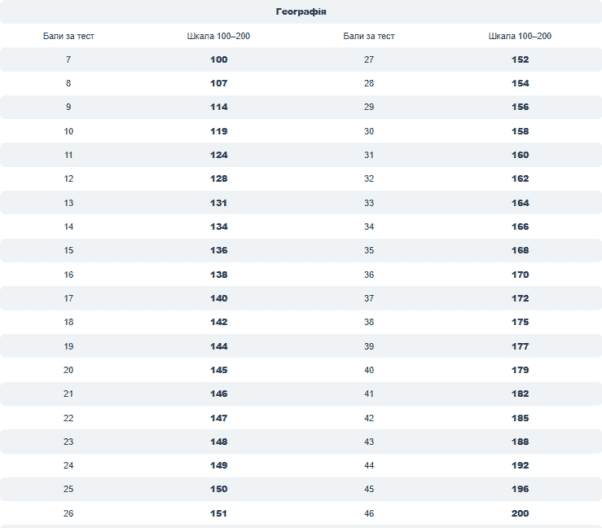The height and width of the screenshot is (528, 602).
Task: Select scale value 179 cell
Action: pos(520,370)
